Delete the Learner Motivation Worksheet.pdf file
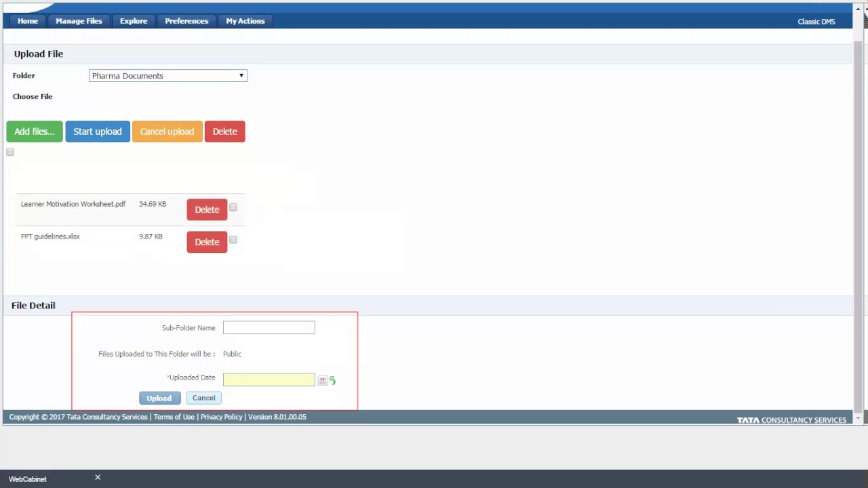 click(207, 209)
